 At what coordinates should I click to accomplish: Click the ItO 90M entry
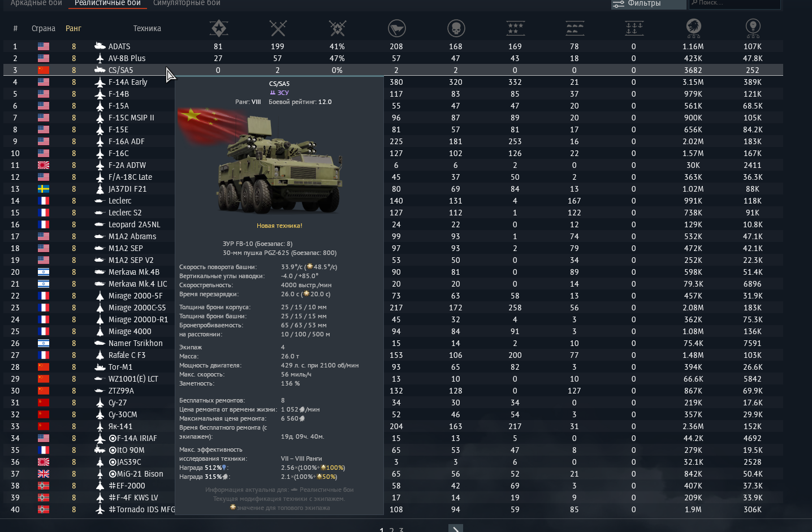click(x=126, y=450)
